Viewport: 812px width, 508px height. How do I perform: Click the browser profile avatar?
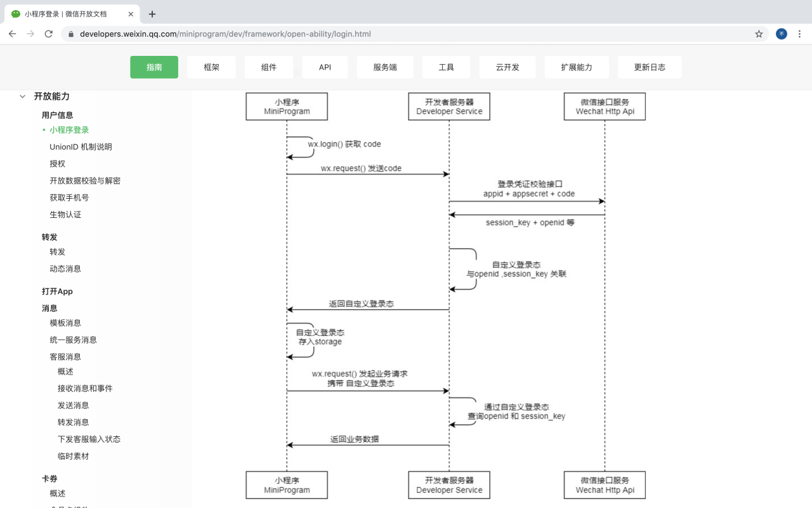click(781, 34)
